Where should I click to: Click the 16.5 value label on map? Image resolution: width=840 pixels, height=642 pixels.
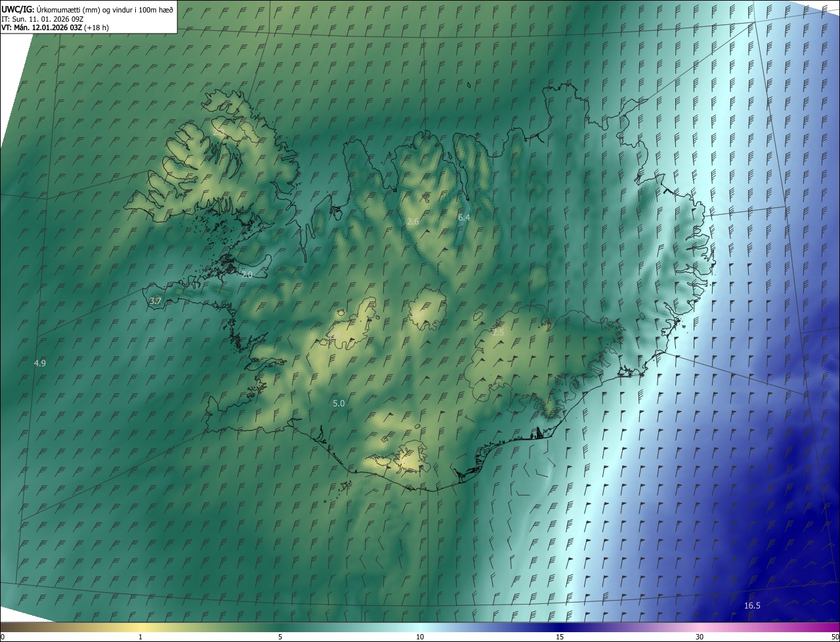(752, 605)
